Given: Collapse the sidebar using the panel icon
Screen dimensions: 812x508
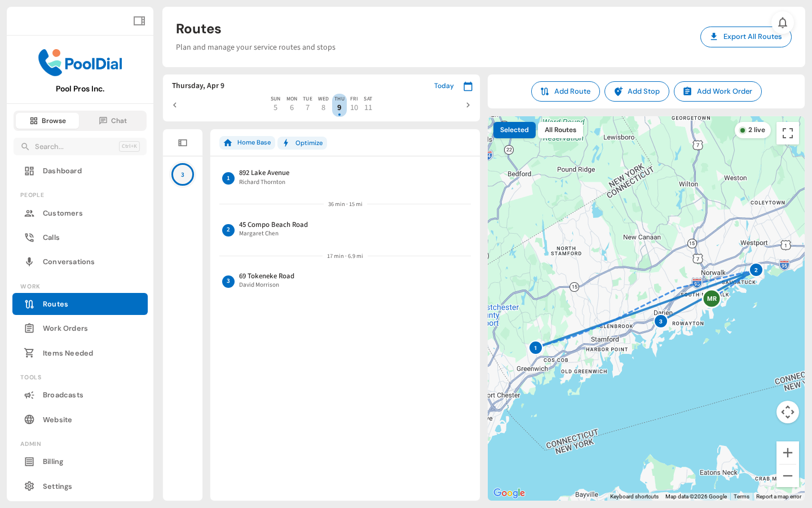Looking at the screenshot, I should 139,21.
